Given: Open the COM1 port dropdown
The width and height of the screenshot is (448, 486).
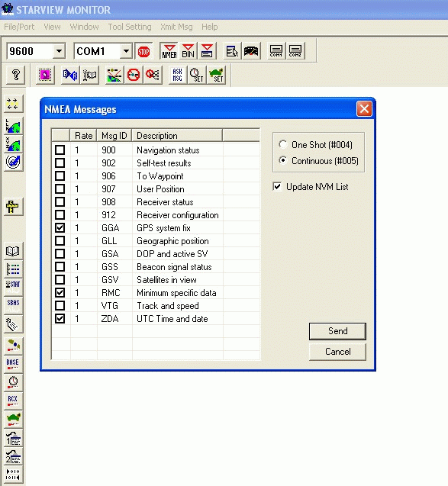Looking at the screenshot, I should [x=126, y=51].
